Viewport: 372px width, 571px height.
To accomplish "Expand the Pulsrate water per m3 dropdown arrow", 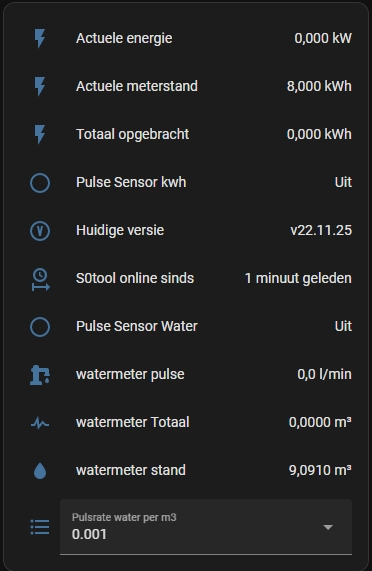I will pyautogui.click(x=328, y=527).
